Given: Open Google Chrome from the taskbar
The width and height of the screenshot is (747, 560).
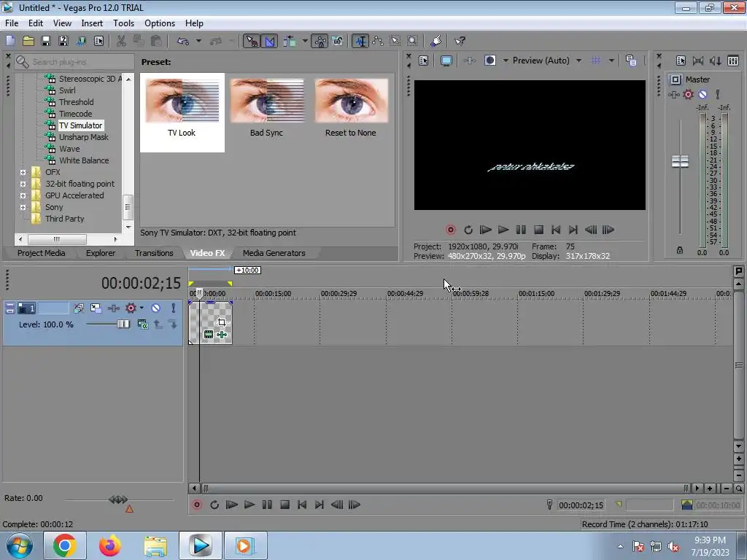Looking at the screenshot, I should [x=64, y=545].
